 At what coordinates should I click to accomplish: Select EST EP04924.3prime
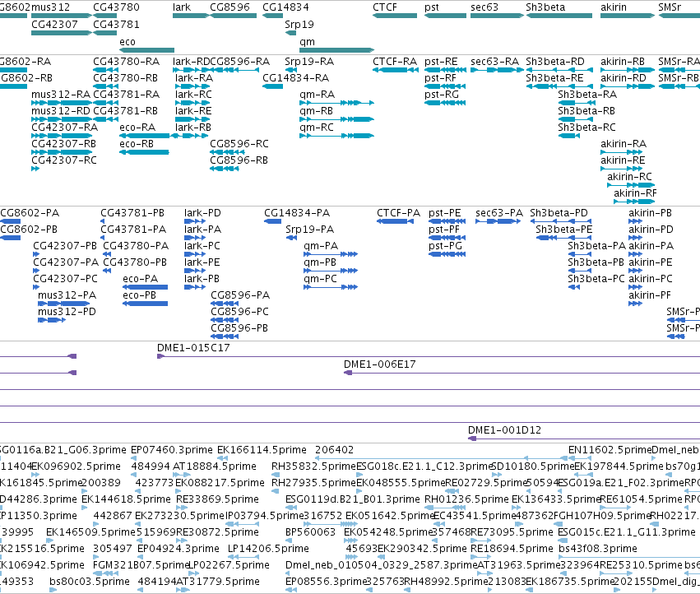(x=178, y=548)
